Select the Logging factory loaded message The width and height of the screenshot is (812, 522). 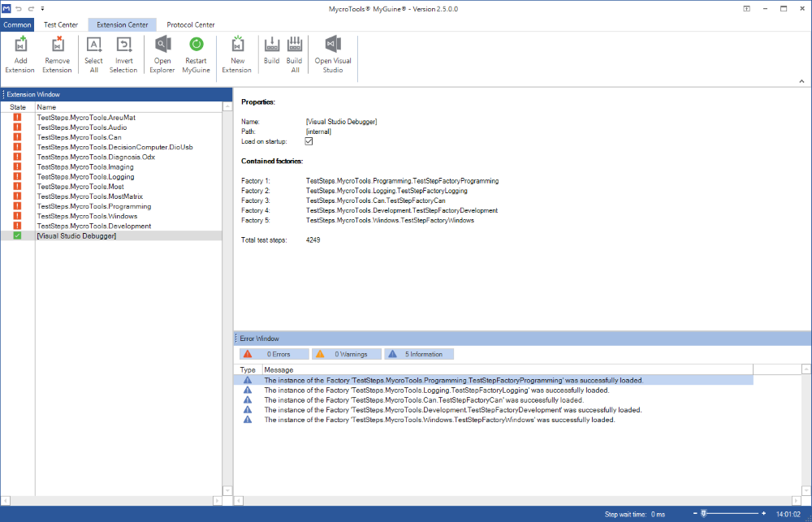[436, 390]
